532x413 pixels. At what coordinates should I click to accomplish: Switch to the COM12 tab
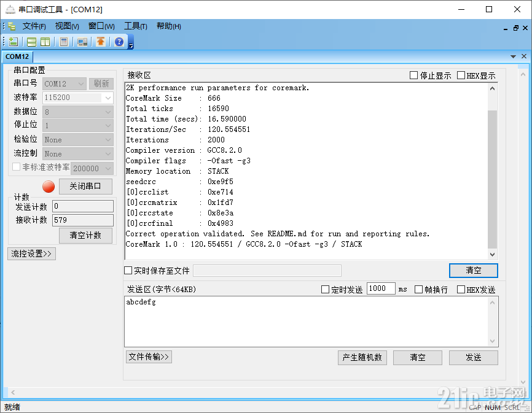coord(17,56)
